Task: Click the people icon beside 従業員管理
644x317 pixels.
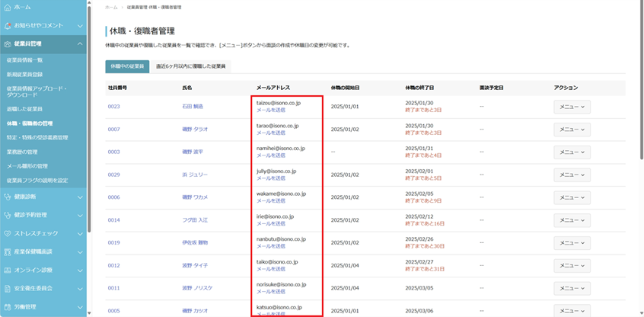Action: [7, 43]
